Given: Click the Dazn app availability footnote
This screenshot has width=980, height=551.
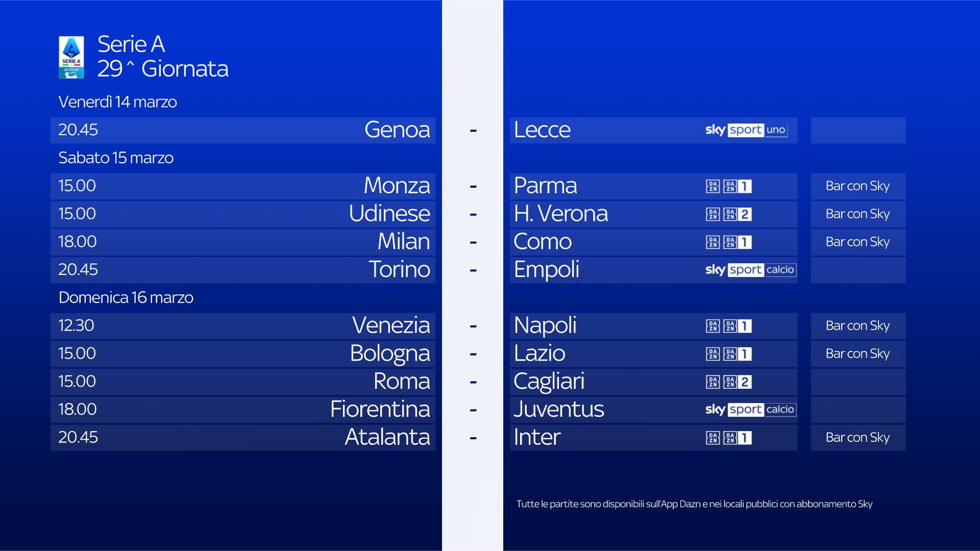Looking at the screenshot, I should click(694, 504).
